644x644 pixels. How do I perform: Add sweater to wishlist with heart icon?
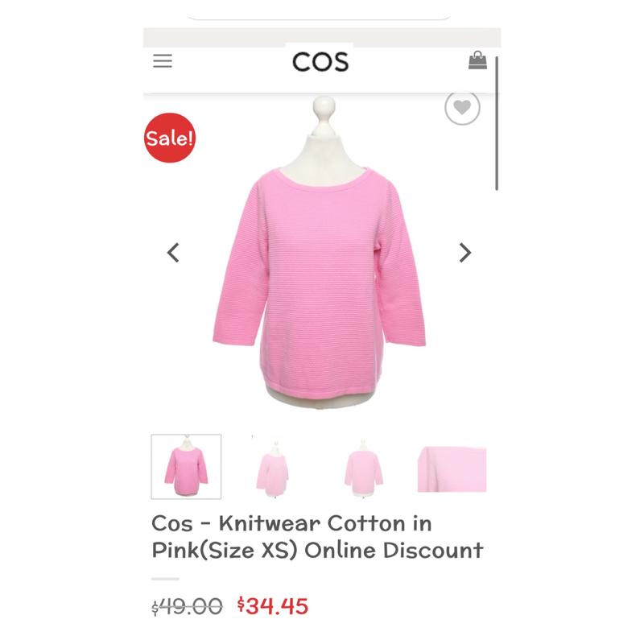click(x=462, y=108)
